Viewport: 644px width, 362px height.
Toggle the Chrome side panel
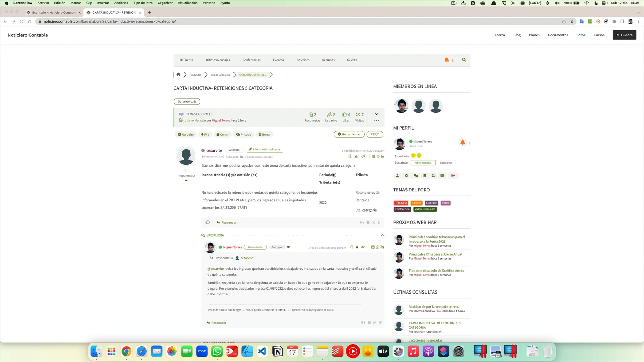(x=622, y=21)
